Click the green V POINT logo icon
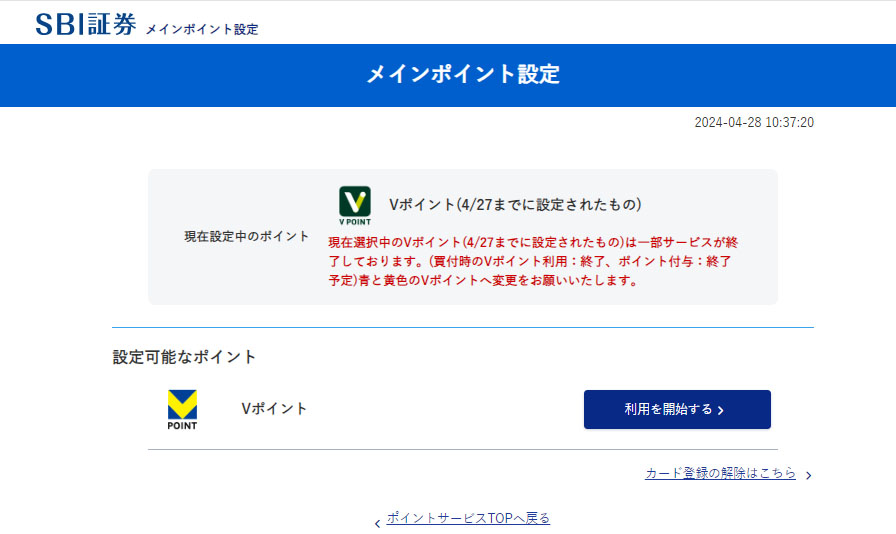 click(x=355, y=204)
